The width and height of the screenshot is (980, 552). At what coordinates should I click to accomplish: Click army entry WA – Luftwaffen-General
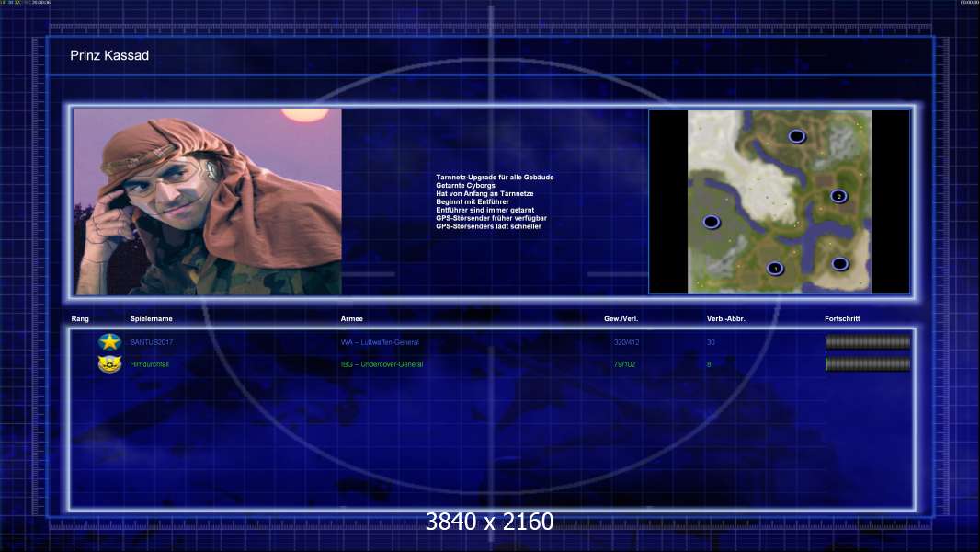(380, 342)
